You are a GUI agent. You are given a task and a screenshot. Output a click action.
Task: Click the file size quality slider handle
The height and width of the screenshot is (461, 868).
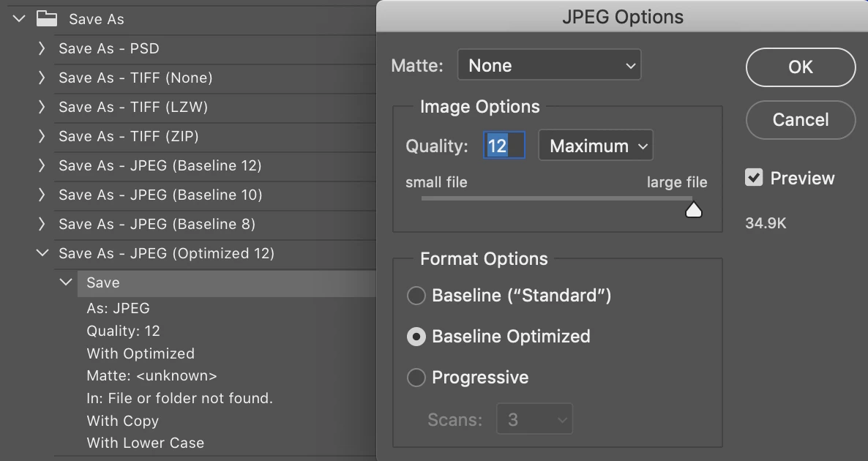pos(693,210)
